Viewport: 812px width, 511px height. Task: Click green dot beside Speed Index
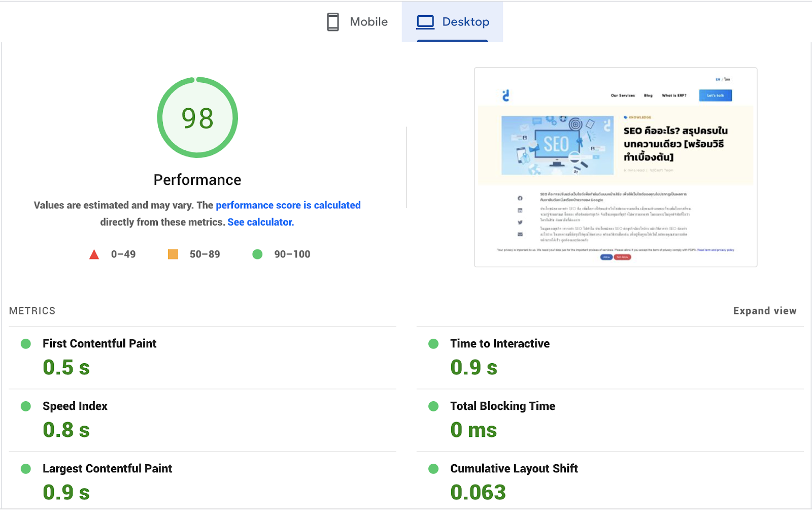point(26,406)
